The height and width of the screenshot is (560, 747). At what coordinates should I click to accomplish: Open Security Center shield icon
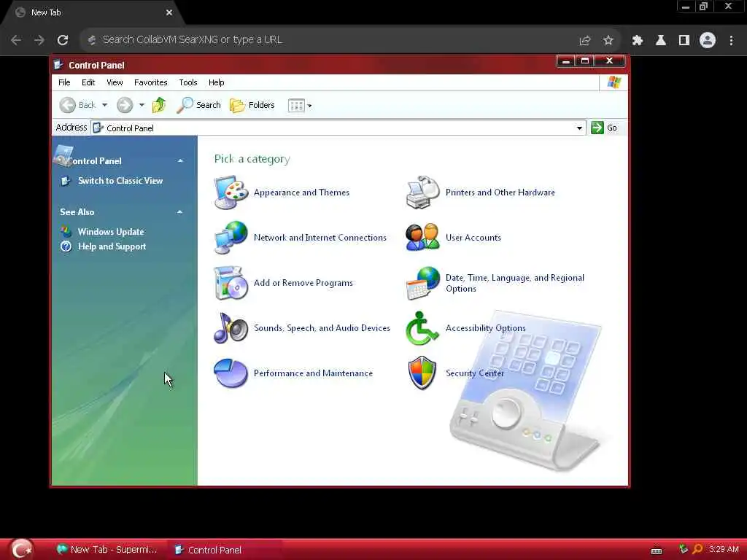pyautogui.click(x=422, y=373)
